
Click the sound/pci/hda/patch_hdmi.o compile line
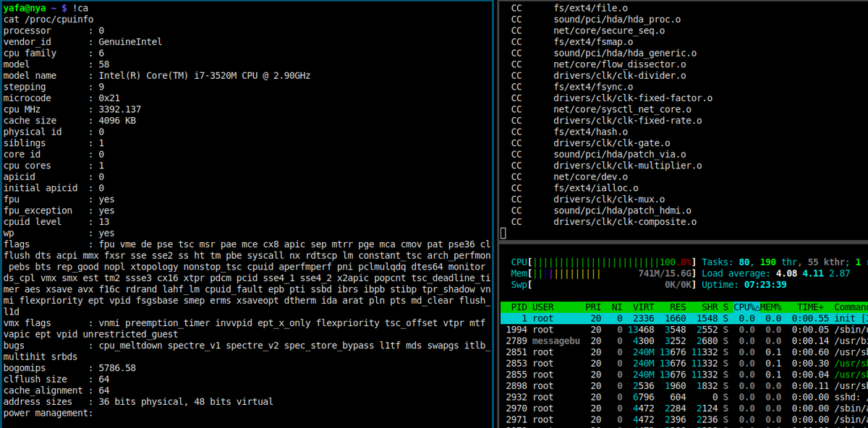tap(601, 211)
